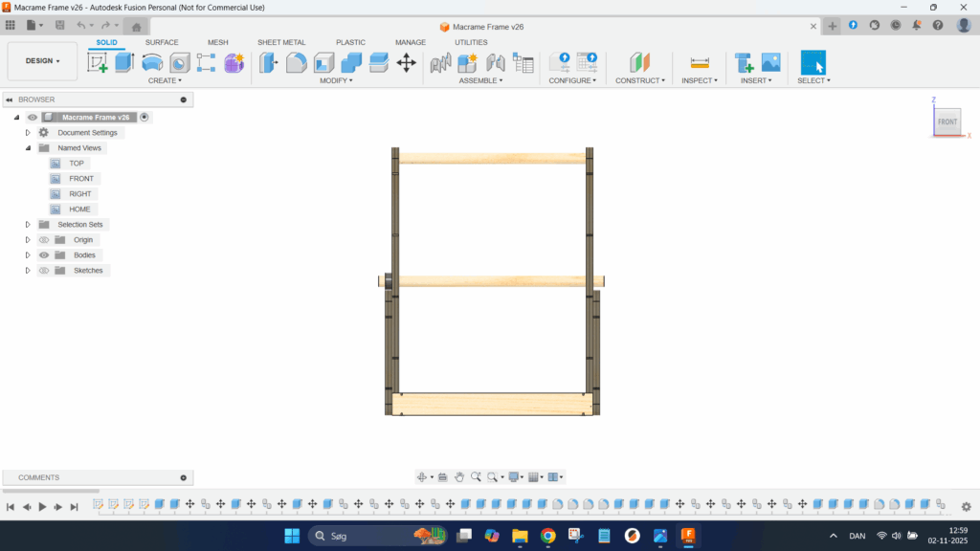Toggle visibility of the Bodies folder
This screenshot has width=980, height=551.
pyautogui.click(x=44, y=255)
